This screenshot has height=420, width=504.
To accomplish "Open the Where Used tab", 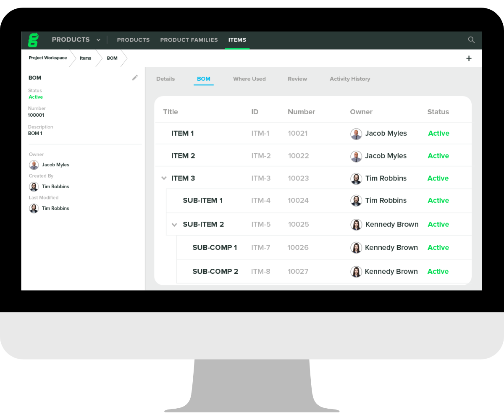I will (x=249, y=79).
